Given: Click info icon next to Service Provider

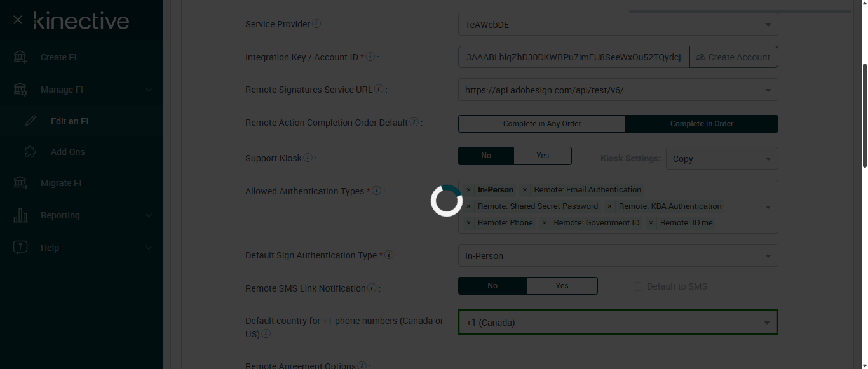Looking at the screenshot, I should click(x=316, y=24).
